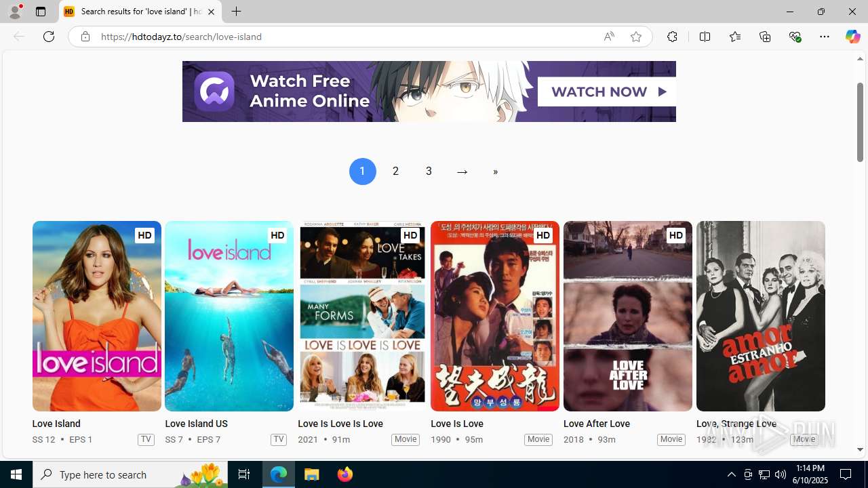Open the Favorites list
The image size is (868, 488).
[x=734, y=37]
